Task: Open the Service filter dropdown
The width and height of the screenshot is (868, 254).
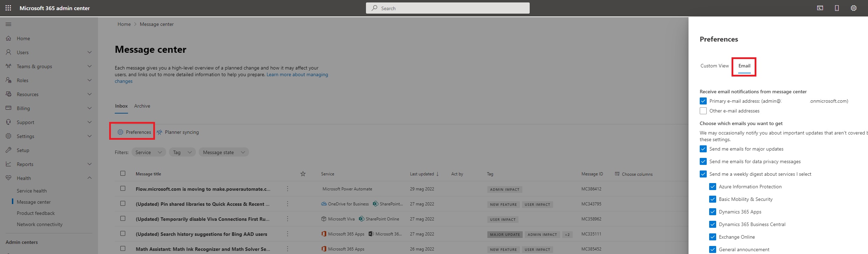Action: coord(149,152)
